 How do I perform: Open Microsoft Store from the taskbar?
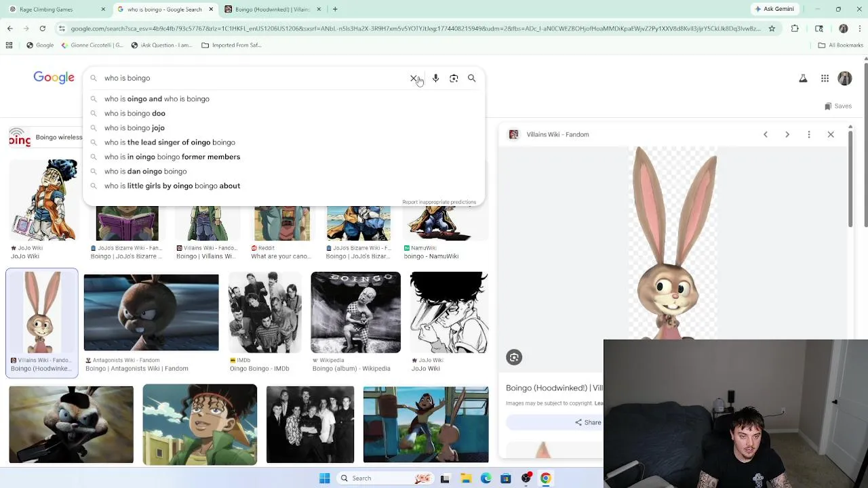506,479
